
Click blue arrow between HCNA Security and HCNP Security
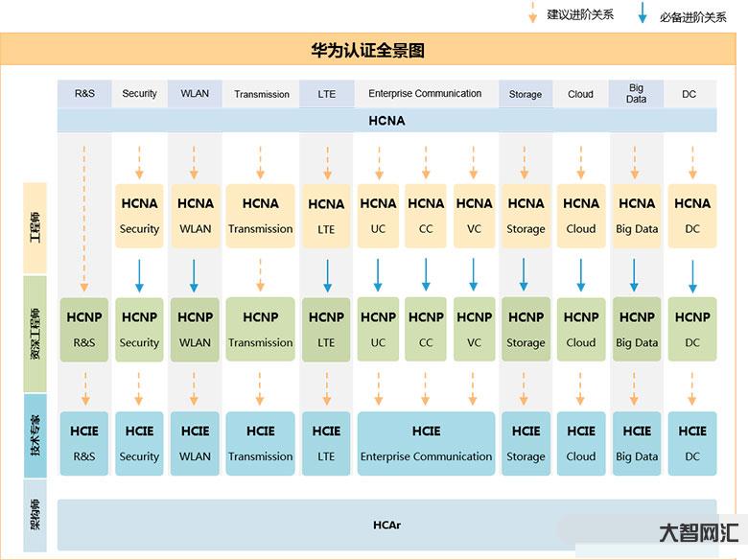(139, 274)
